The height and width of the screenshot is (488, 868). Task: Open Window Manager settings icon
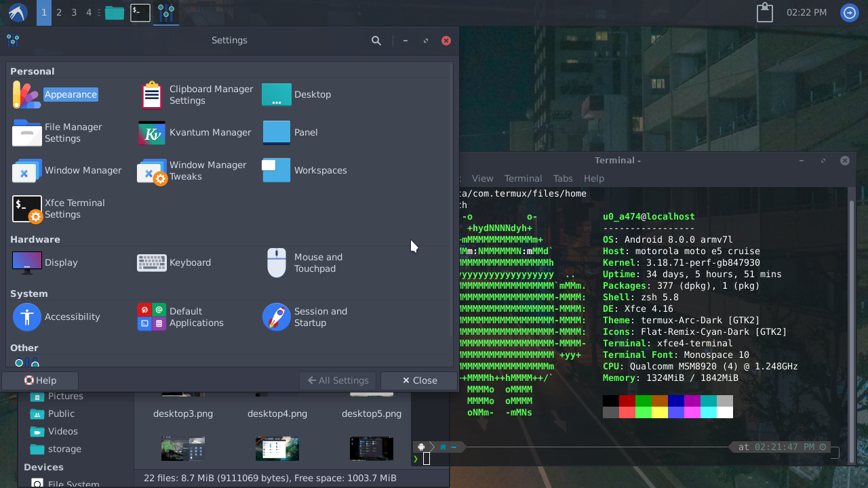pos(27,171)
